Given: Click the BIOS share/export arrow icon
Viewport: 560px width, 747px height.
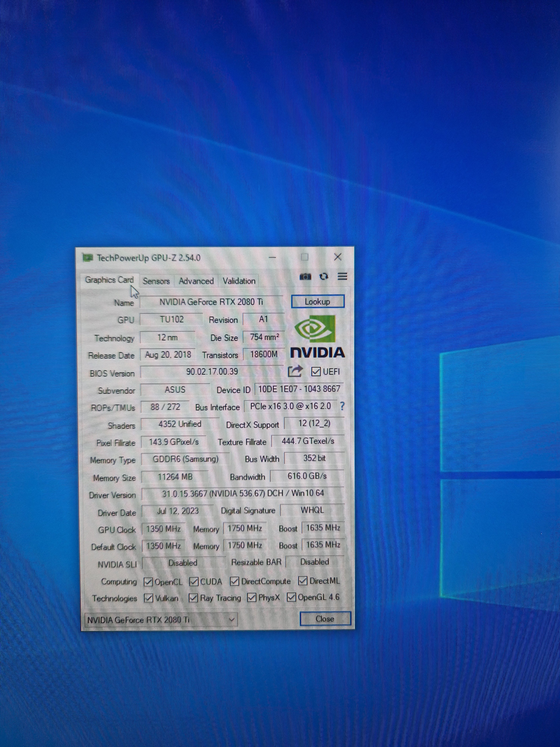Looking at the screenshot, I should (x=295, y=371).
